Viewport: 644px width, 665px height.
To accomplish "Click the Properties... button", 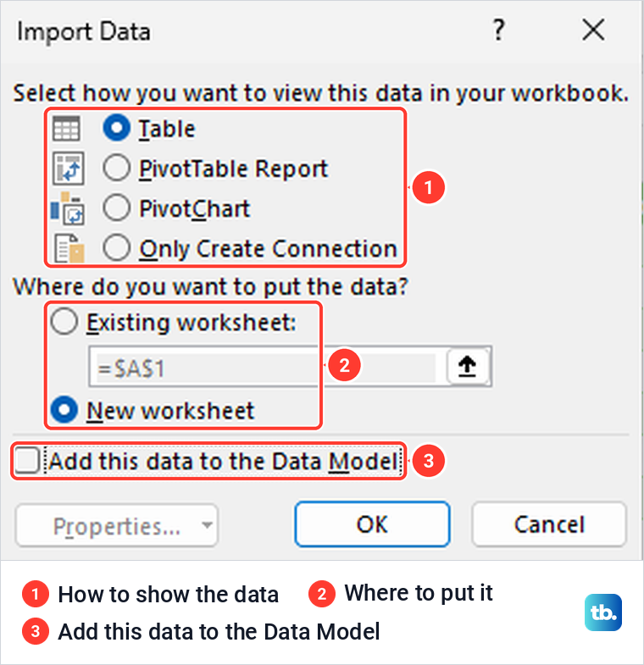I will 117,525.
